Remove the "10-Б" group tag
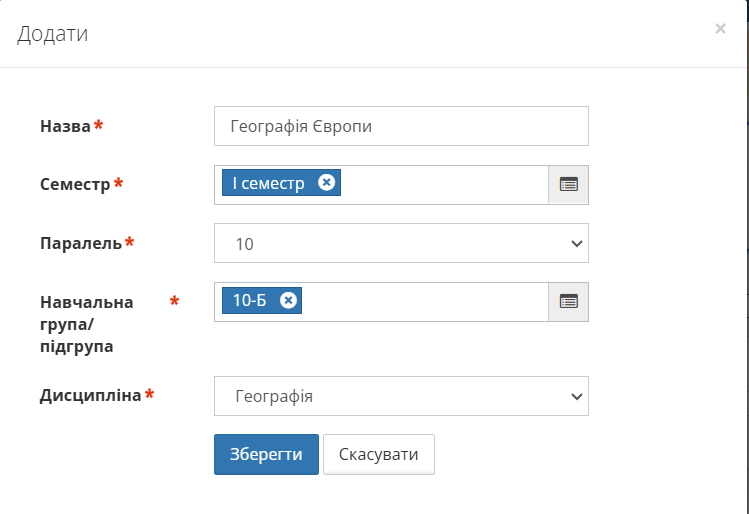Screen dimensions: 749x514 tap(288, 300)
